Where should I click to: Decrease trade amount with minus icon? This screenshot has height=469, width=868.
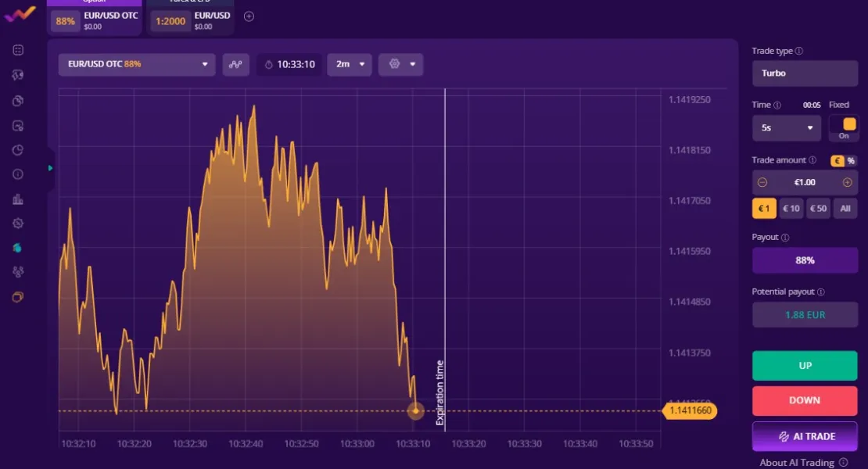click(x=762, y=182)
